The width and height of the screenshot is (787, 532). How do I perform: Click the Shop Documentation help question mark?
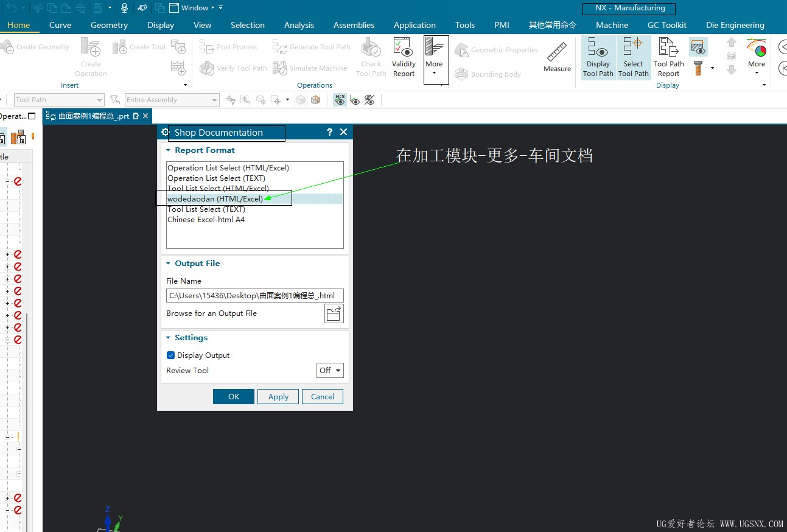329,132
